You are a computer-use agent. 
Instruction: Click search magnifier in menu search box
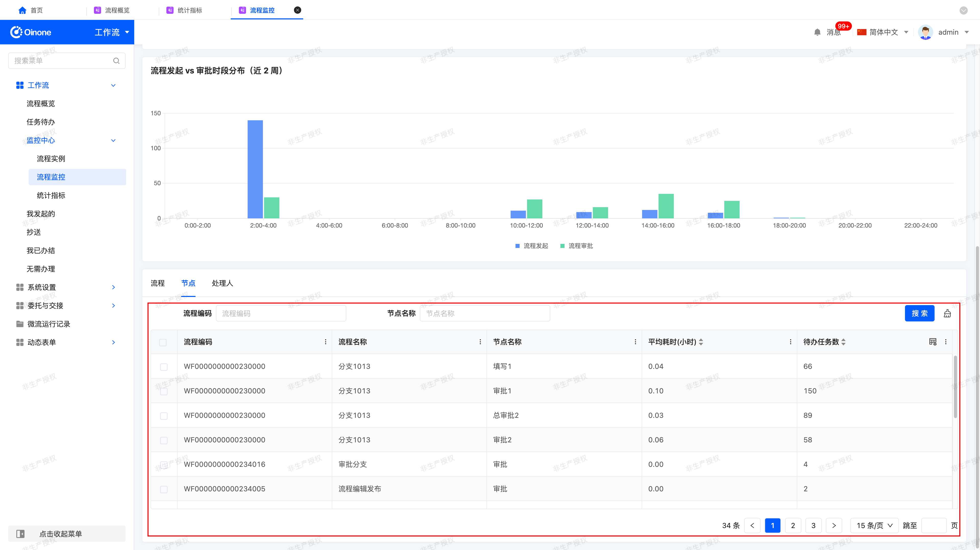pyautogui.click(x=116, y=61)
